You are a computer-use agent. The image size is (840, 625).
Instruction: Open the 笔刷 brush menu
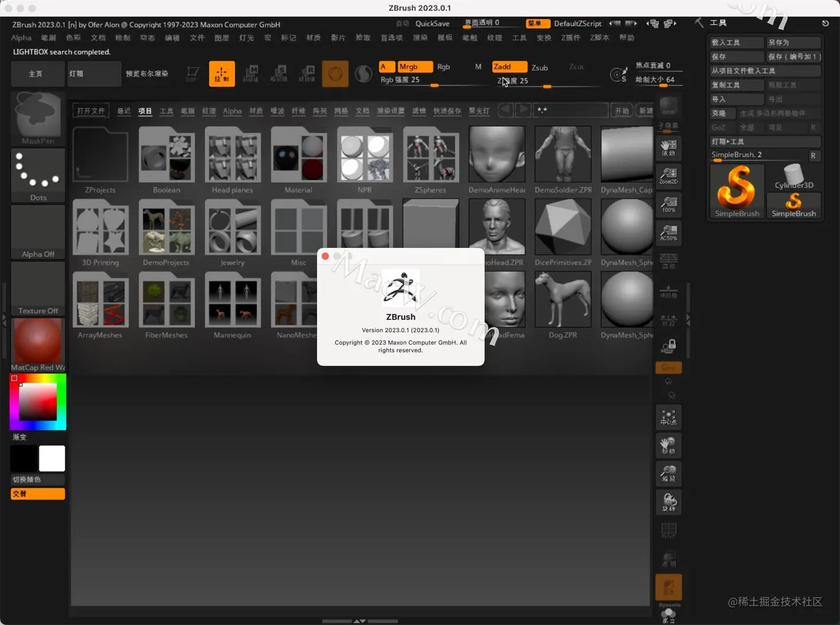coord(48,38)
